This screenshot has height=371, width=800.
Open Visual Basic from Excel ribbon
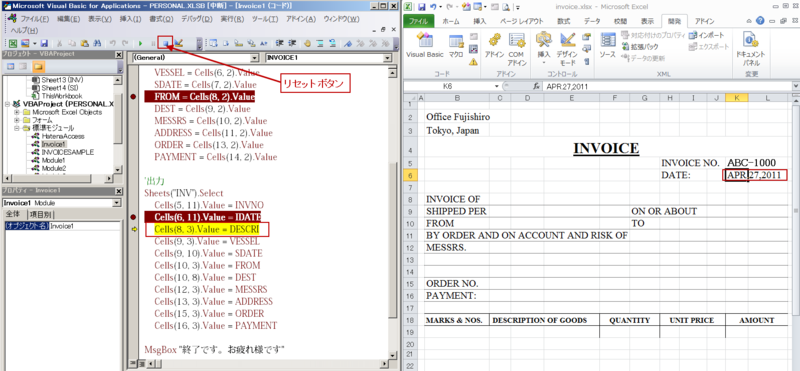424,46
